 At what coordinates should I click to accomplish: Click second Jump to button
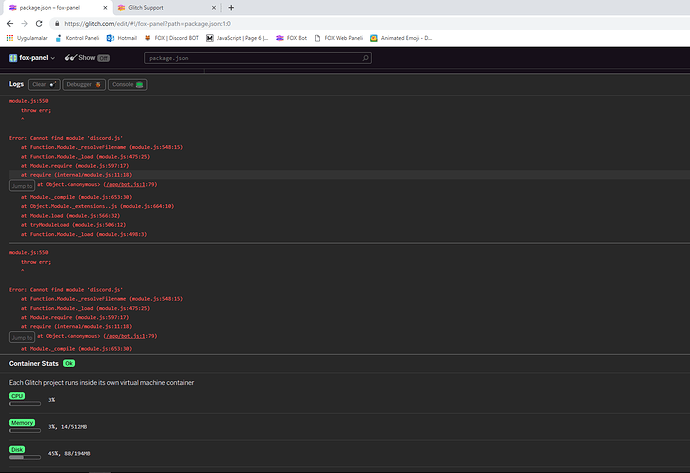pyautogui.click(x=22, y=337)
